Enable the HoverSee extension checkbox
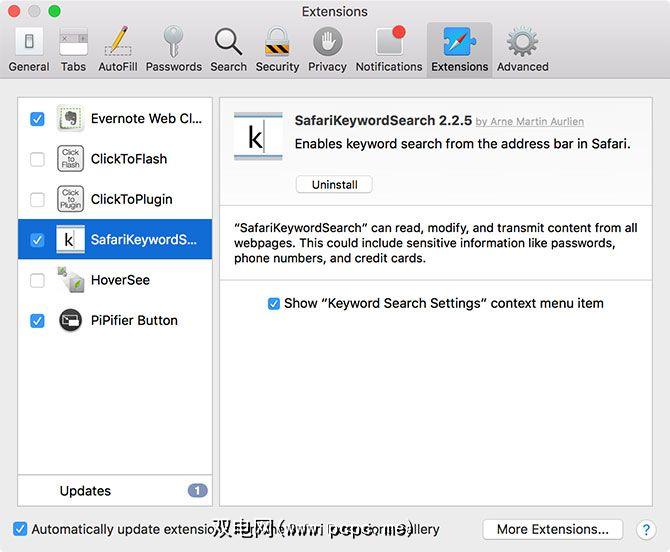 tap(37, 280)
